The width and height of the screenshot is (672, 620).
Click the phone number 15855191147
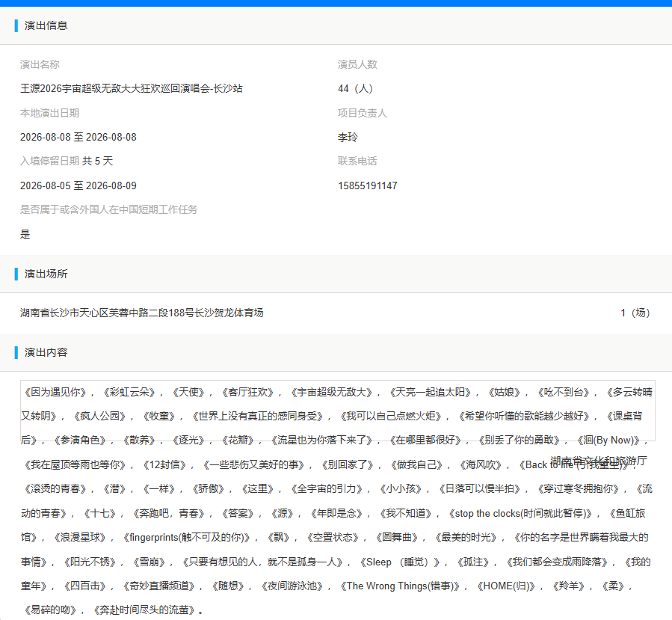(x=368, y=185)
